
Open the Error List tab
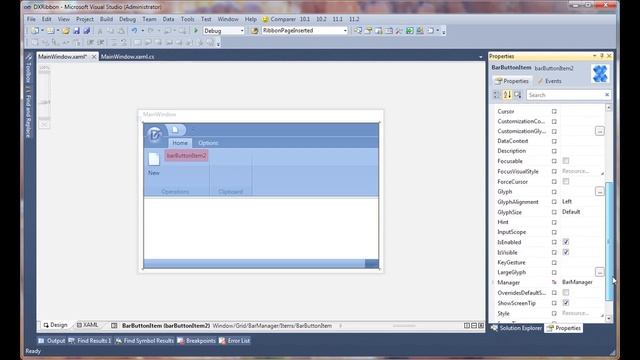(x=234, y=340)
